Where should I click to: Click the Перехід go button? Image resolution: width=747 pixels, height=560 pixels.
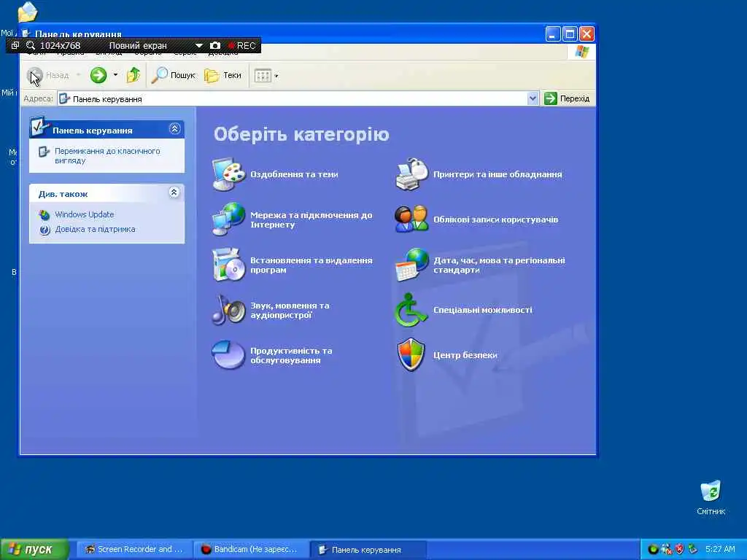point(567,98)
